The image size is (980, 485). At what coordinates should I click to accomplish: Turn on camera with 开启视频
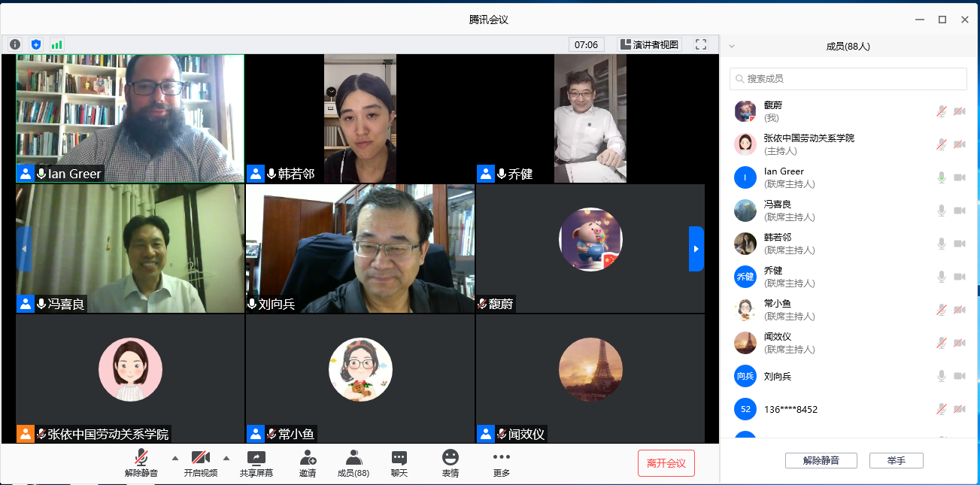pyautogui.click(x=200, y=463)
